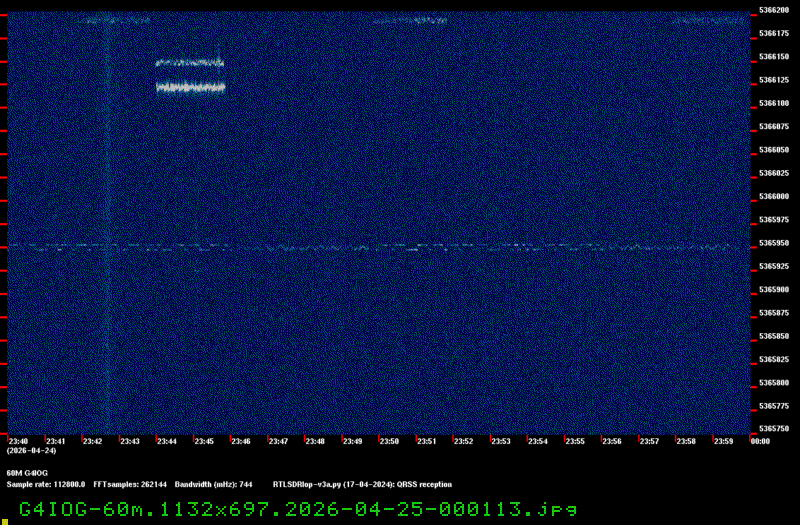This screenshot has width=800, height=525.
Task: Click the 23:50 time axis label
Action: click(x=389, y=441)
